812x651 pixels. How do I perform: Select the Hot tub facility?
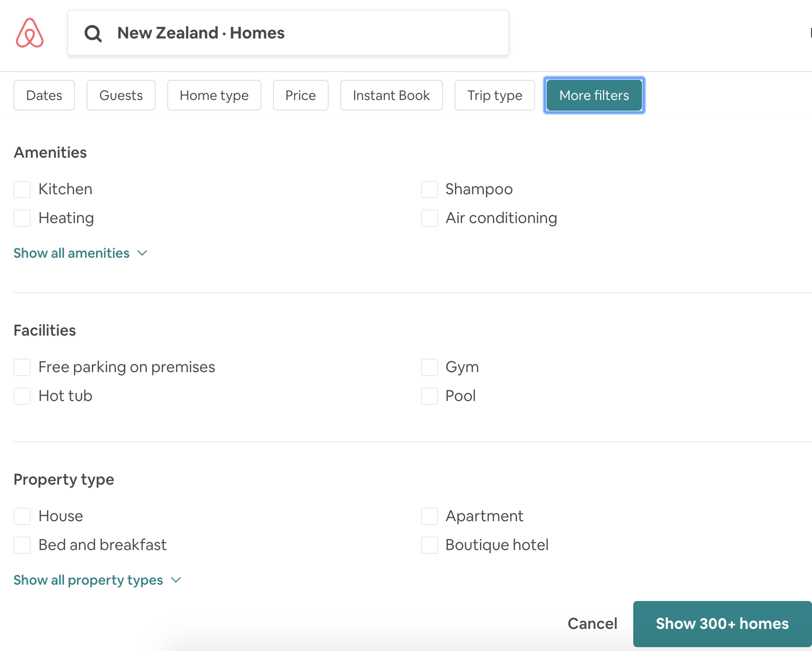tap(22, 396)
